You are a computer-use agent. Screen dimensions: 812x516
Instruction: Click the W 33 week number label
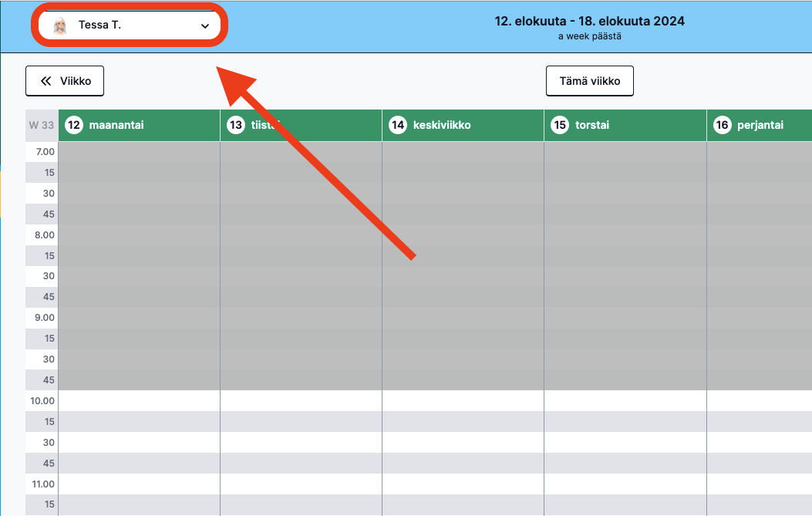coord(42,126)
